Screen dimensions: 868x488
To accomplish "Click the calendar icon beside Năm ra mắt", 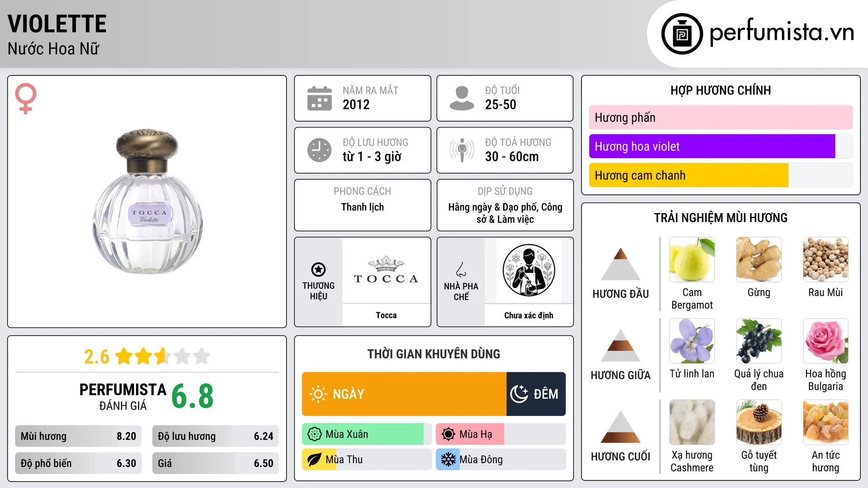I will (x=320, y=98).
